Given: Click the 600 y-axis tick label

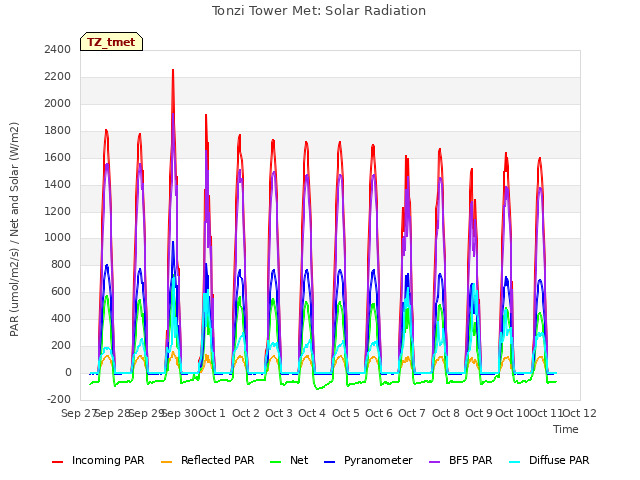Looking at the screenshot, I should (61, 291).
